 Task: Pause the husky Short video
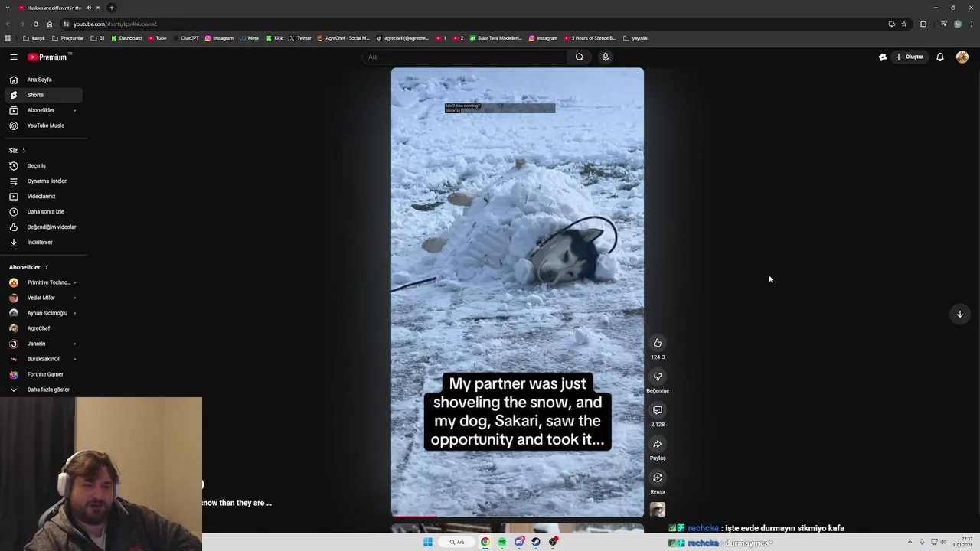tap(518, 292)
